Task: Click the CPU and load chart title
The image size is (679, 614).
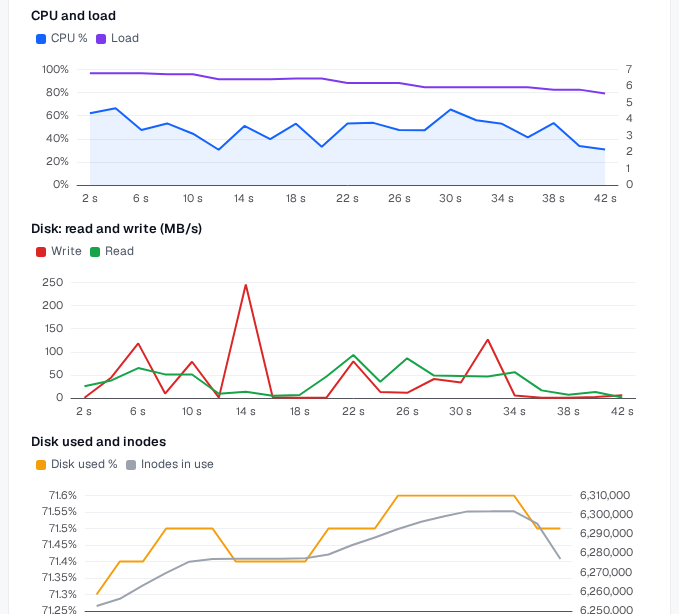Action: pos(73,16)
